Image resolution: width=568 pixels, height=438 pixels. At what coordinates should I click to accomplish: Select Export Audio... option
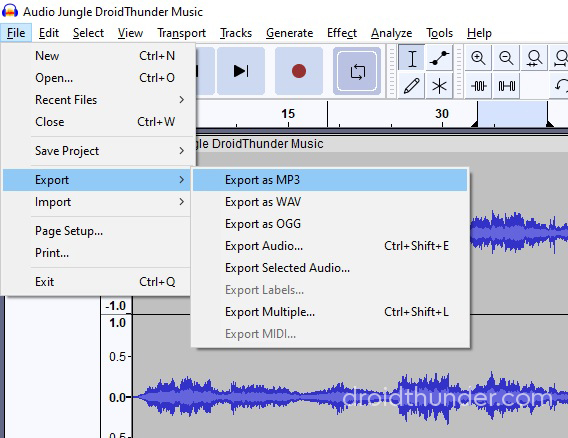(330, 246)
